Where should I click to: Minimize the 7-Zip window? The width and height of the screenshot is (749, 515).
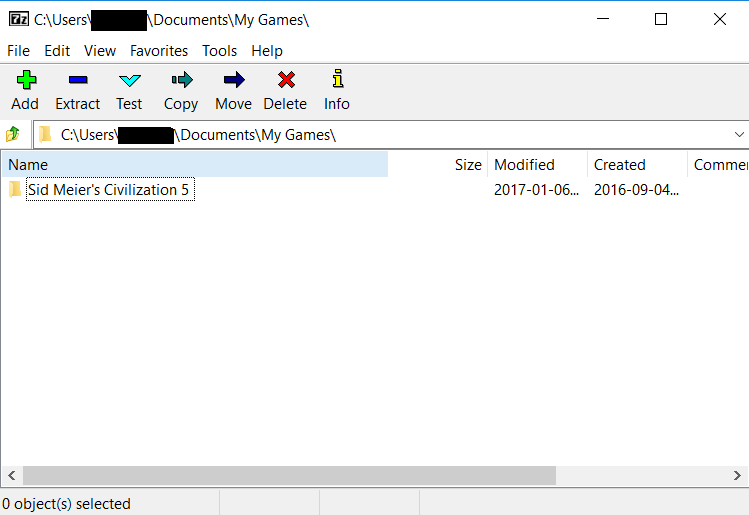(x=603, y=19)
